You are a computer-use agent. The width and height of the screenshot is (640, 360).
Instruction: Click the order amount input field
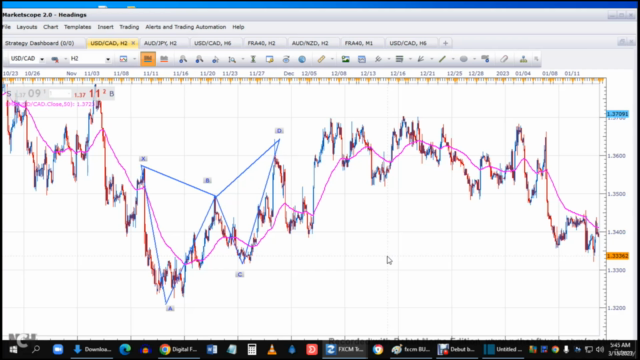click(60, 94)
